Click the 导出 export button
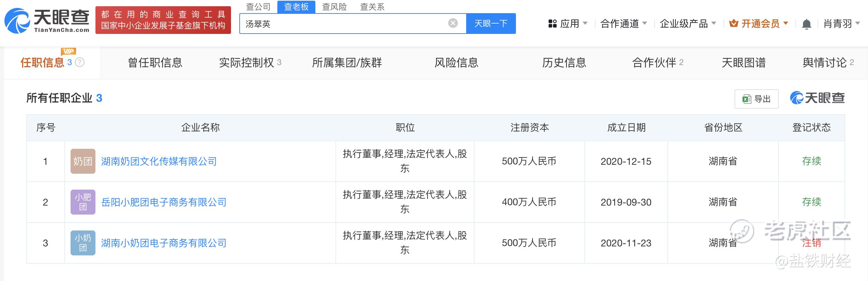The width and height of the screenshot is (868, 281). [756, 99]
